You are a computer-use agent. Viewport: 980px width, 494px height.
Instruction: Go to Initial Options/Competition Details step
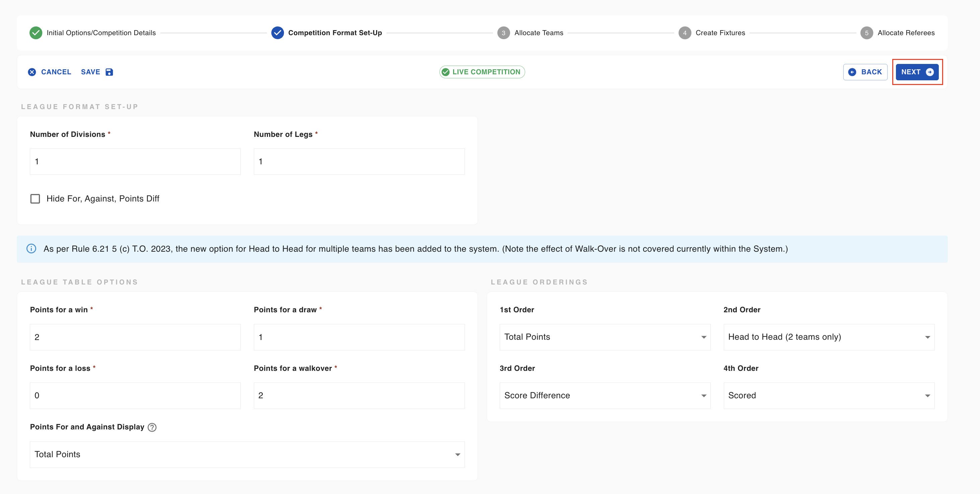click(101, 33)
